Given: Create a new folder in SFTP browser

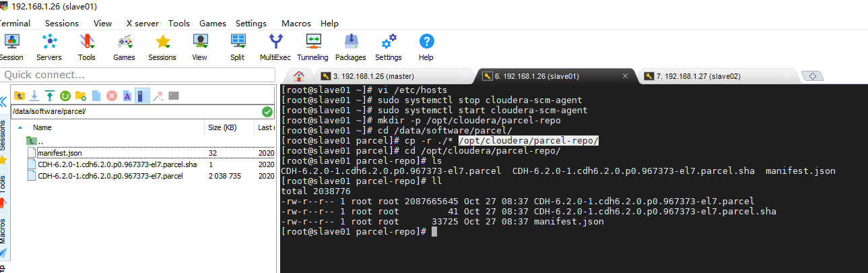Looking at the screenshot, I should 81,96.
